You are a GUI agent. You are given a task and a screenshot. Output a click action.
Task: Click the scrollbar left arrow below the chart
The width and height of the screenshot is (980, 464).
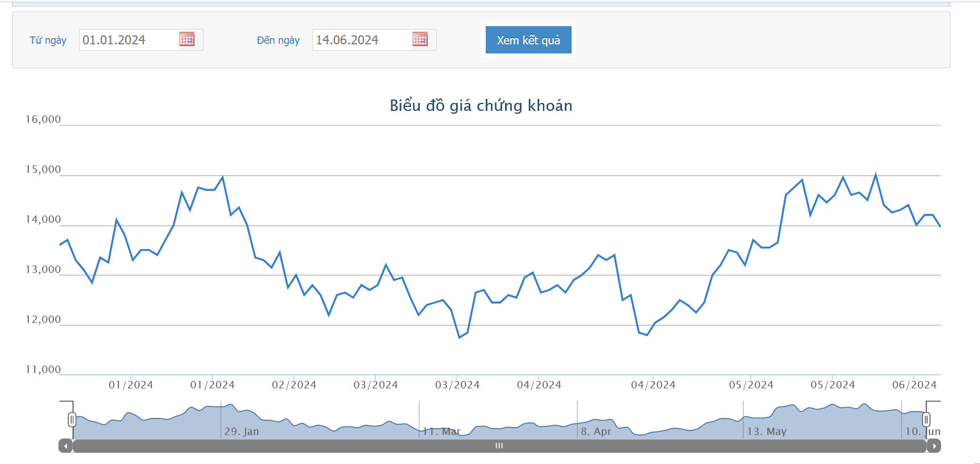click(x=65, y=446)
